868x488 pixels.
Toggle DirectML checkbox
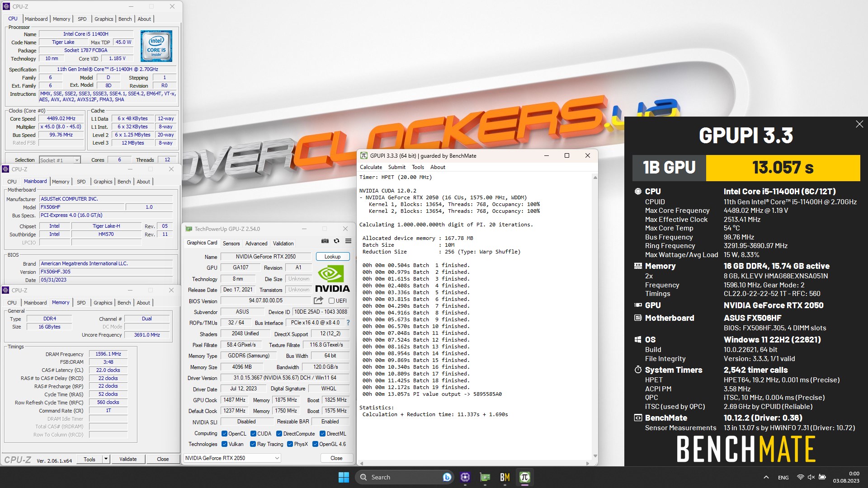322,433
